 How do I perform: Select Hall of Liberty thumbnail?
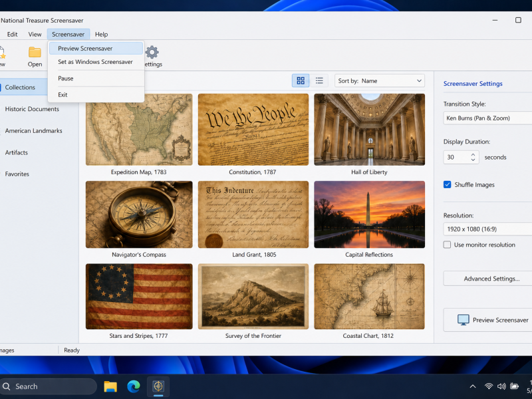coord(370,130)
